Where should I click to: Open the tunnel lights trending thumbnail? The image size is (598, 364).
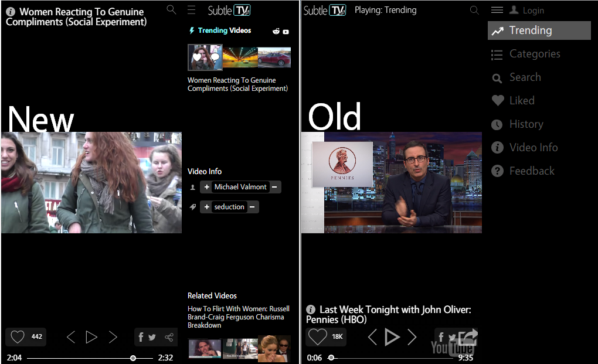click(240, 57)
